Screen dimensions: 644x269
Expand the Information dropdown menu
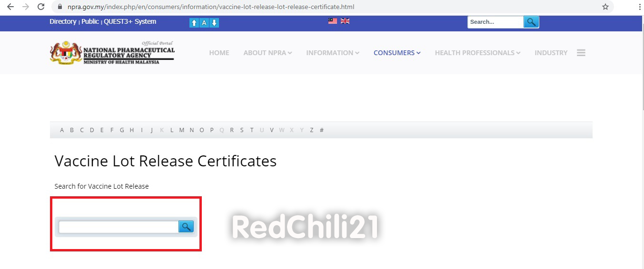[x=332, y=53]
